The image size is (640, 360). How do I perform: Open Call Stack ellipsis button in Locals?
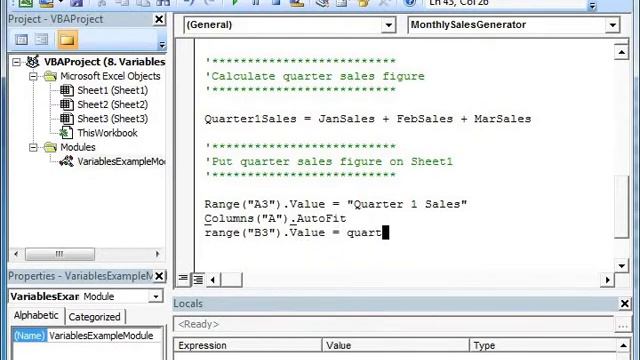click(x=622, y=325)
